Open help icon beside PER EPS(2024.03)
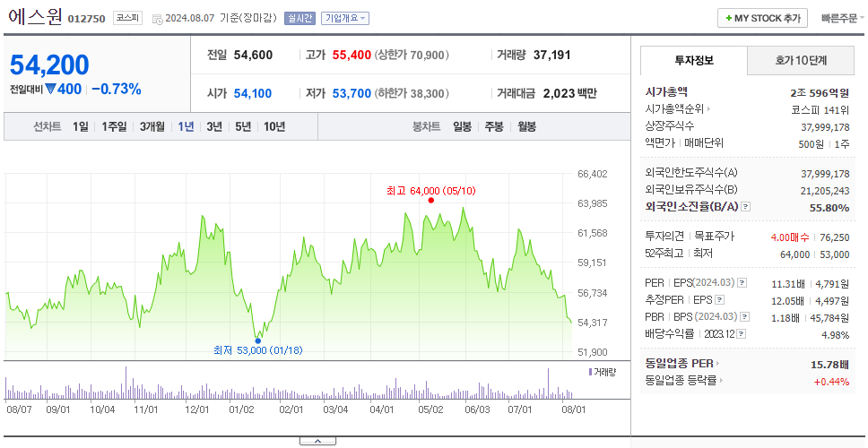This screenshot has height=448, width=868. [x=742, y=282]
